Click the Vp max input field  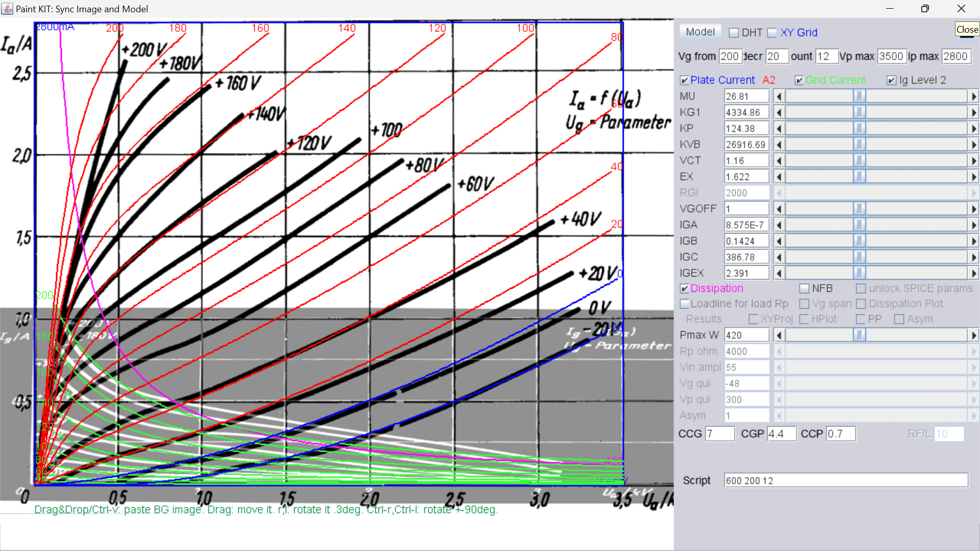(892, 57)
